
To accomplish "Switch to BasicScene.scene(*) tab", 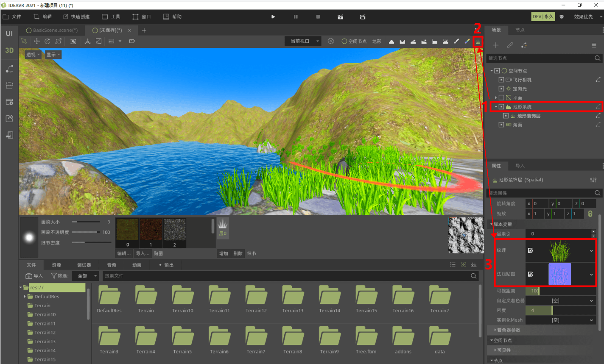I will [x=52, y=30].
